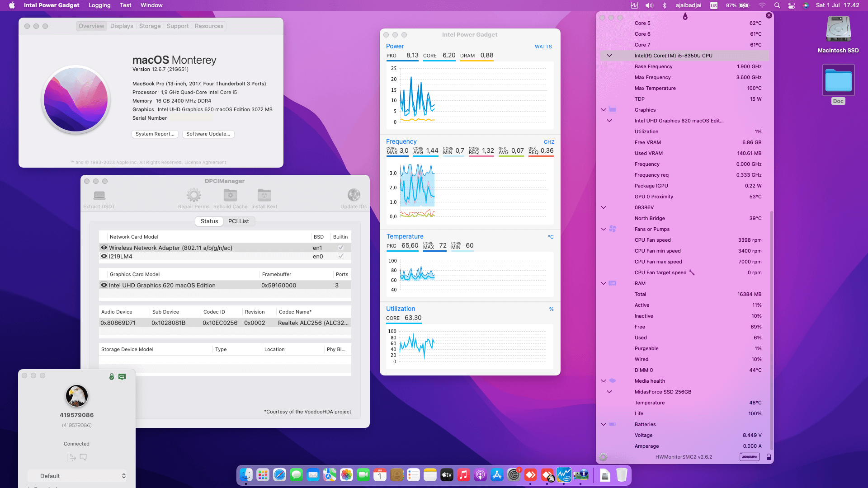Switch to the PCI List tab
This screenshot has width=868, height=488.
pos(238,221)
